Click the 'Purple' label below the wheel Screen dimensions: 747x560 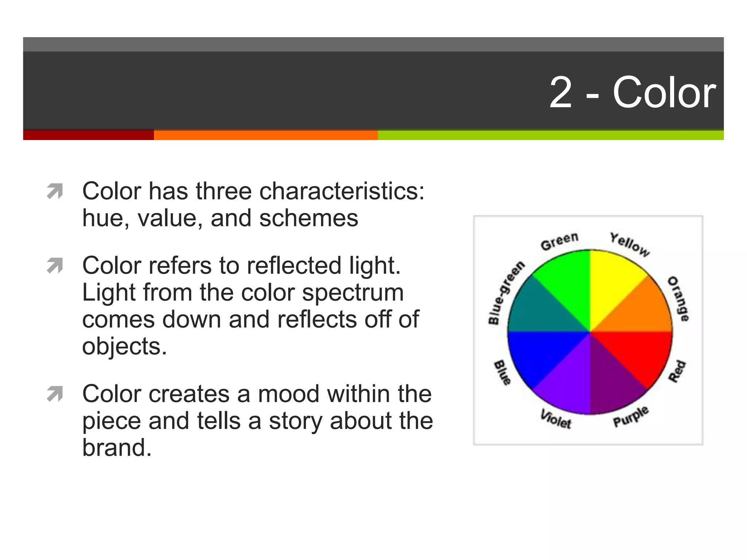[x=631, y=416]
